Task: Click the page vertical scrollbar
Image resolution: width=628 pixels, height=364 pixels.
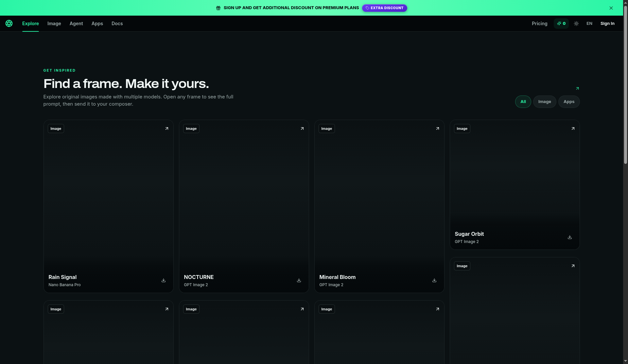Action: pyautogui.click(x=625, y=85)
